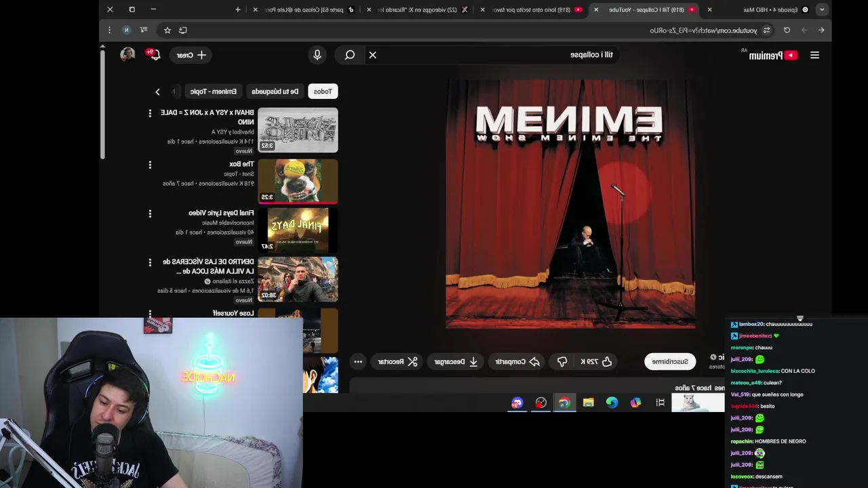Open options menu for DENTRO DE LAS VÍSCERAS video

[x=150, y=262]
